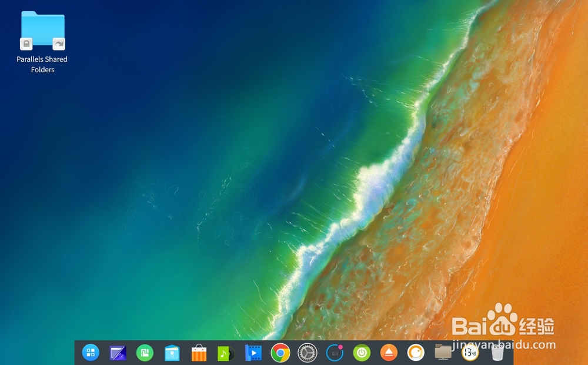
Task: Open the green circular app in the dock
Action: 145,353
